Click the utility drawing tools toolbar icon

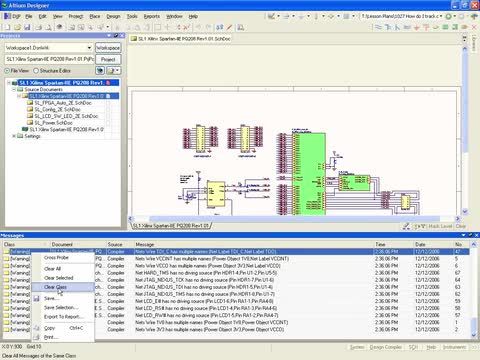(272, 16)
